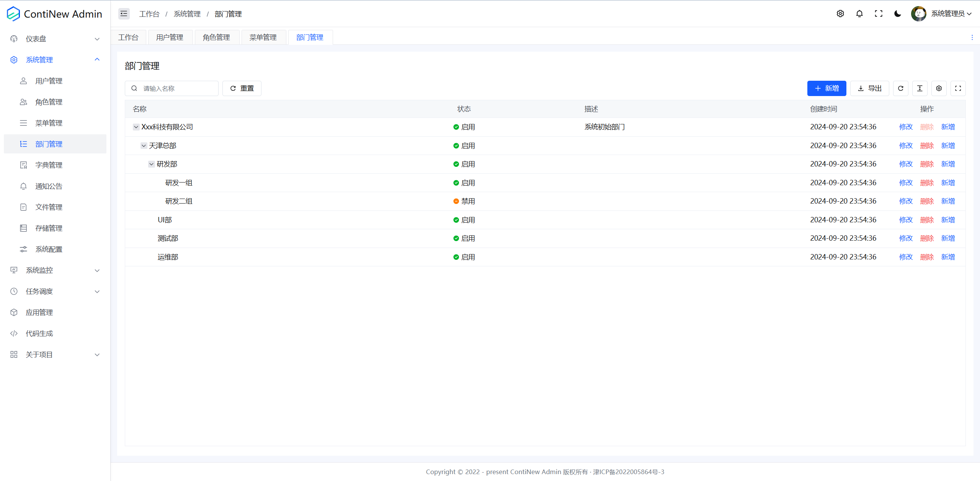Open the notification bell in header

click(x=859, y=14)
